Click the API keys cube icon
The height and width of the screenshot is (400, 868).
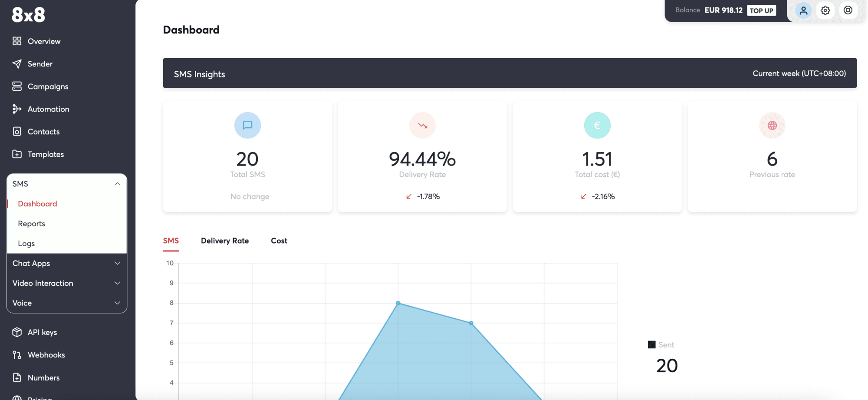(17, 332)
